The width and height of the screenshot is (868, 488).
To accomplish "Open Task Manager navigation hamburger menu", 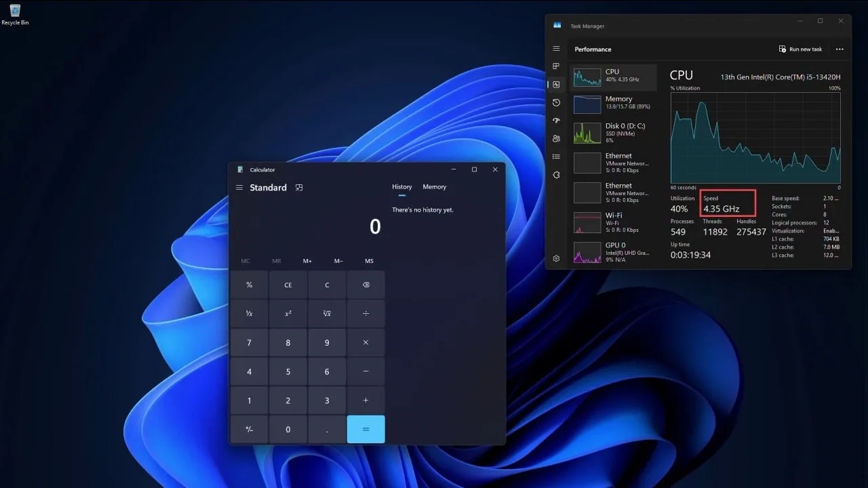I will 556,49.
